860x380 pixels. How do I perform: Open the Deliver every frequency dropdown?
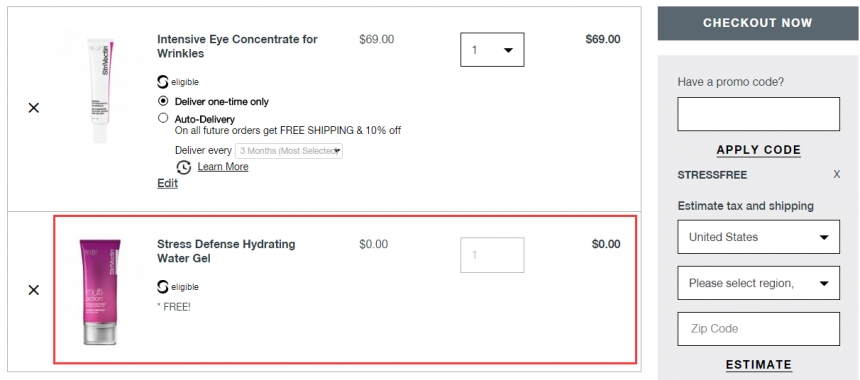tap(289, 151)
